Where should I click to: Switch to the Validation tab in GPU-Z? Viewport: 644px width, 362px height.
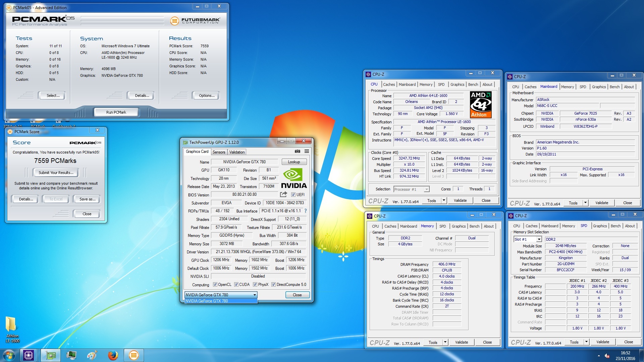click(237, 152)
